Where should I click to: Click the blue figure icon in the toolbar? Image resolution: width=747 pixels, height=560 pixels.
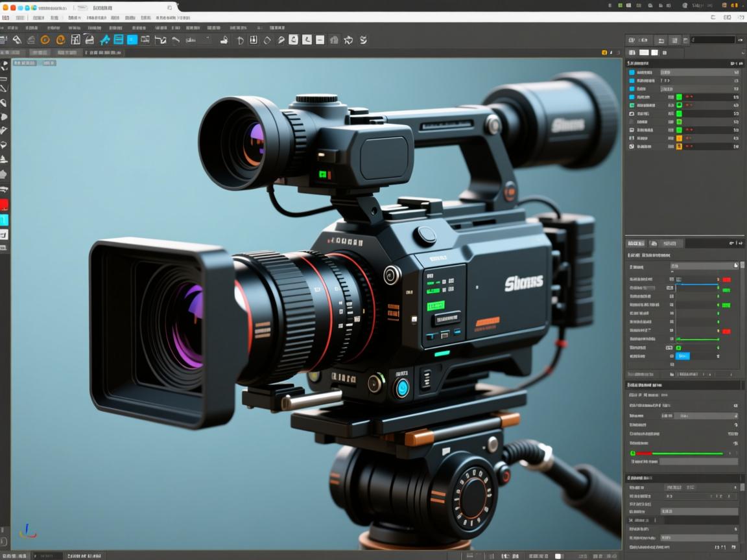pos(104,40)
